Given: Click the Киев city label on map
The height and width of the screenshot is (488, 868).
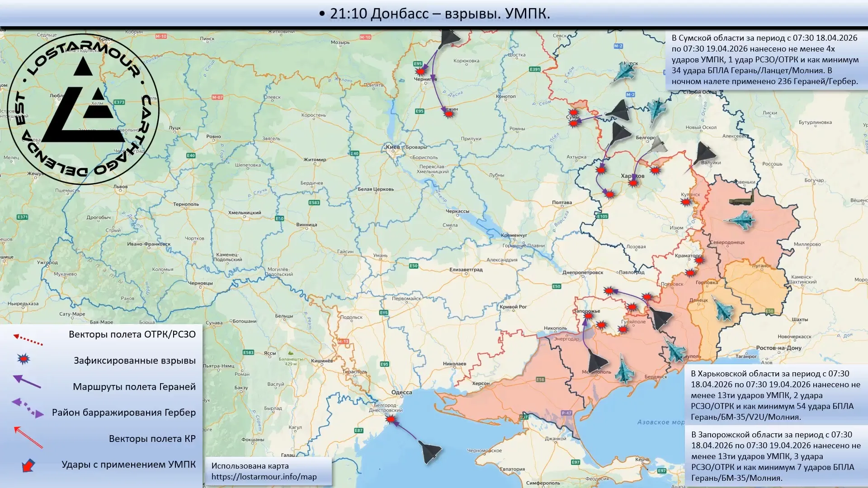Looking at the screenshot, I should (x=392, y=147).
